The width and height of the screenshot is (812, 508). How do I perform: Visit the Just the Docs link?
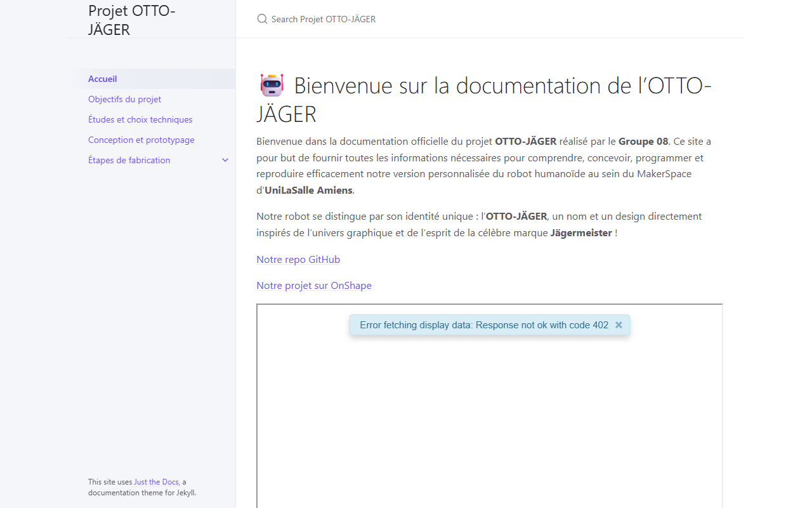pos(156,482)
